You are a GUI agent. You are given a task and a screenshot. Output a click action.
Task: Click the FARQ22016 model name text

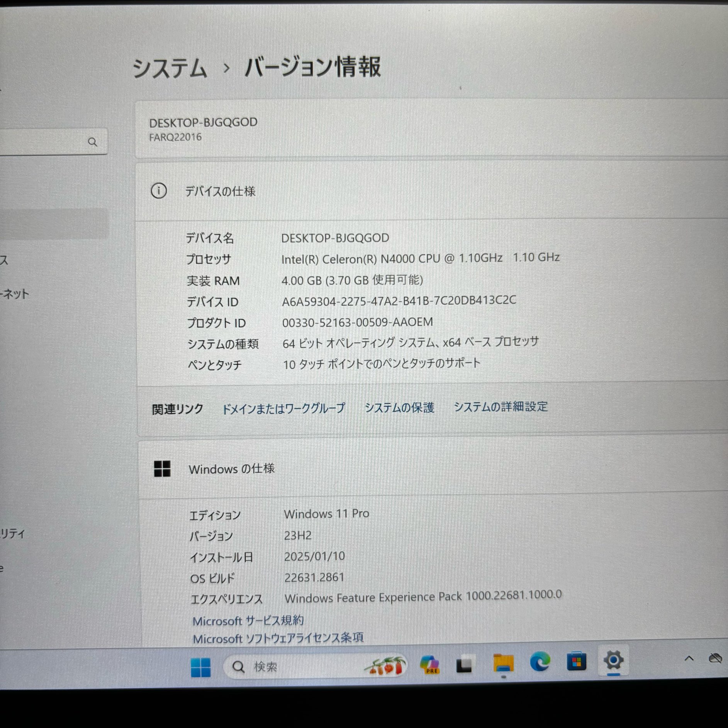point(175,137)
